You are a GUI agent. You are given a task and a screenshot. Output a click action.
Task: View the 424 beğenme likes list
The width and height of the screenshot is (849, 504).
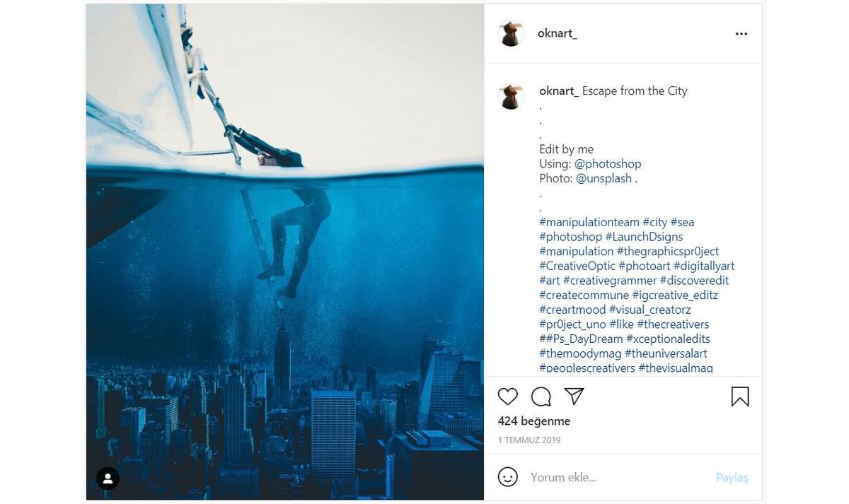tap(534, 421)
